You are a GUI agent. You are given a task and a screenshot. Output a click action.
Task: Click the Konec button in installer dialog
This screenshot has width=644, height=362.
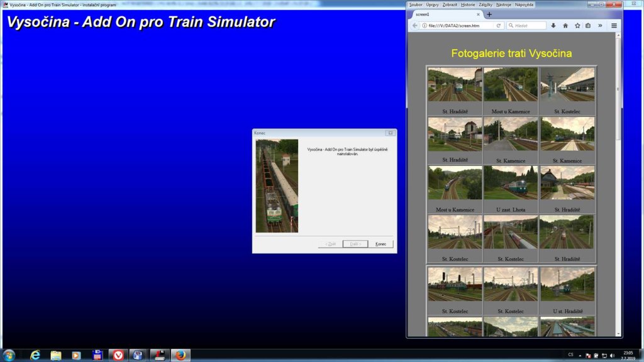380,244
